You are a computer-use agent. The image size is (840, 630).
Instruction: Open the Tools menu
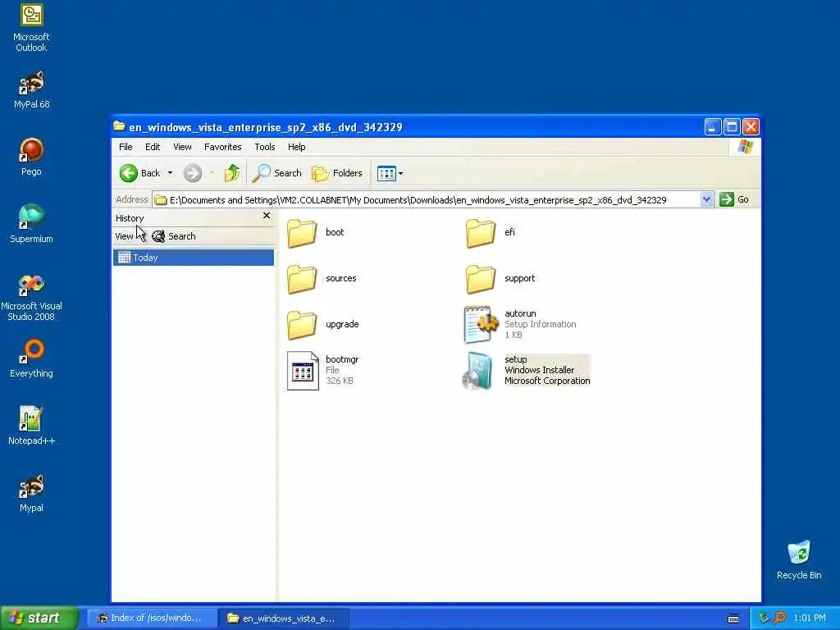pyautogui.click(x=265, y=147)
